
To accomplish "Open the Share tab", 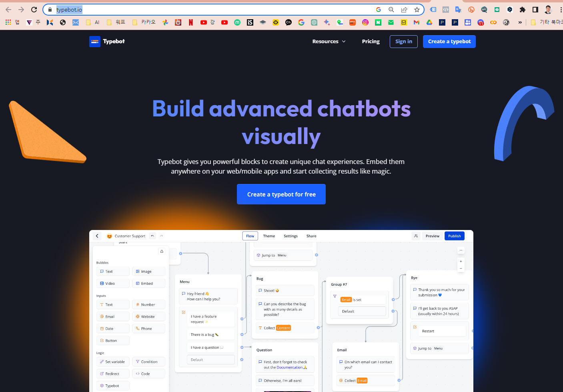I will click(x=311, y=236).
